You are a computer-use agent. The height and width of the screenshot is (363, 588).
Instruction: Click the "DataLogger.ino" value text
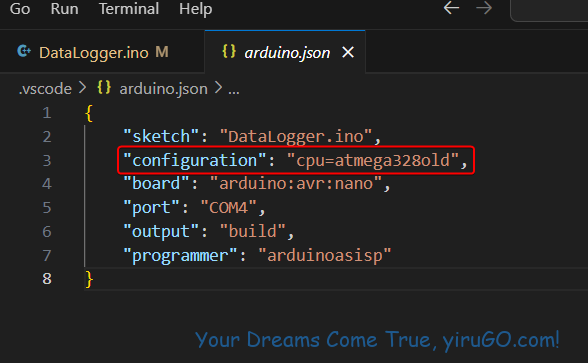tap(296, 136)
